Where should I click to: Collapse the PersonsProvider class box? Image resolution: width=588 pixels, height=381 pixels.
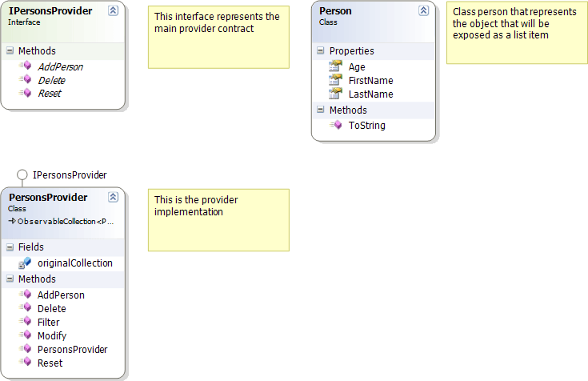tap(113, 197)
